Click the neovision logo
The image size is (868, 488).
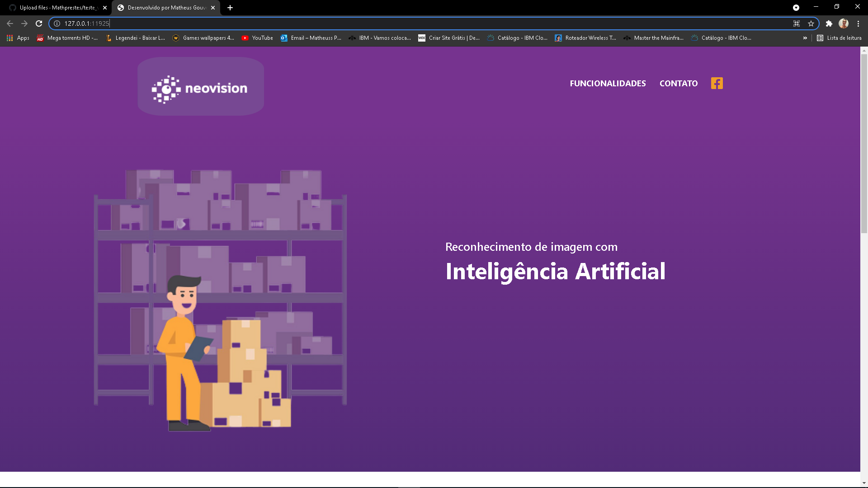coord(200,88)
